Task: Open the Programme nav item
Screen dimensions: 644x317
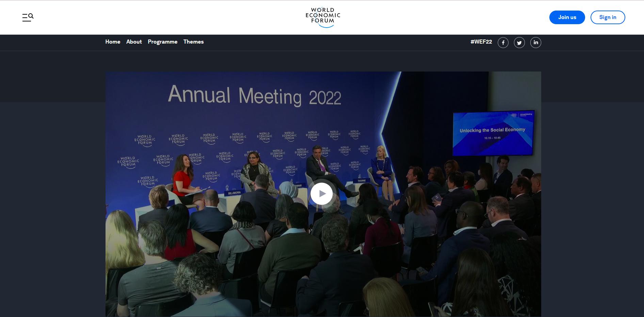Action: (x=163, y=42)
